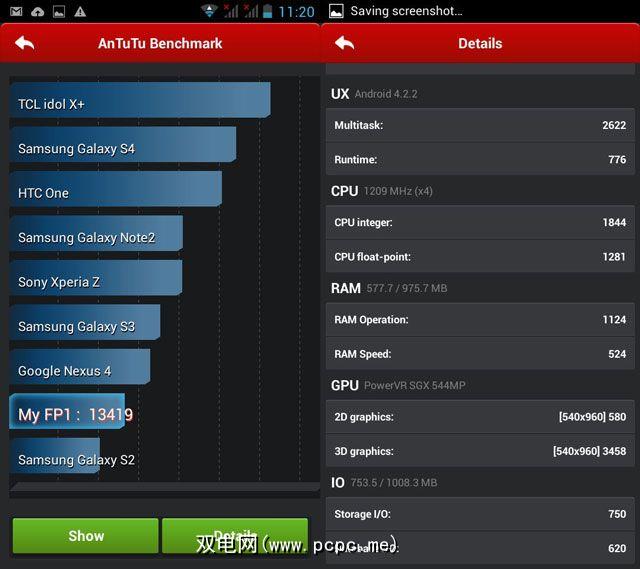Tap the RAM Speed 524 result row
This screenshot has height=569, width=640.
pos(480,353)
